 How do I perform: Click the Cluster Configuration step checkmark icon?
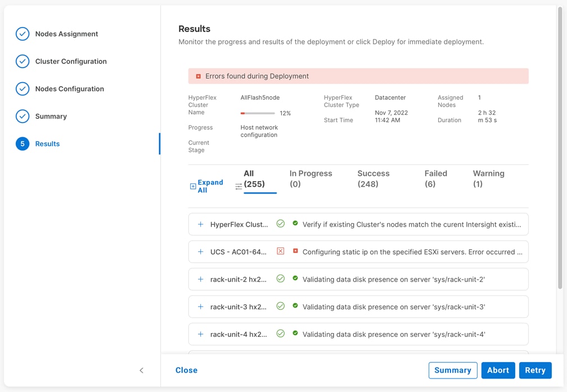(22, 61)
